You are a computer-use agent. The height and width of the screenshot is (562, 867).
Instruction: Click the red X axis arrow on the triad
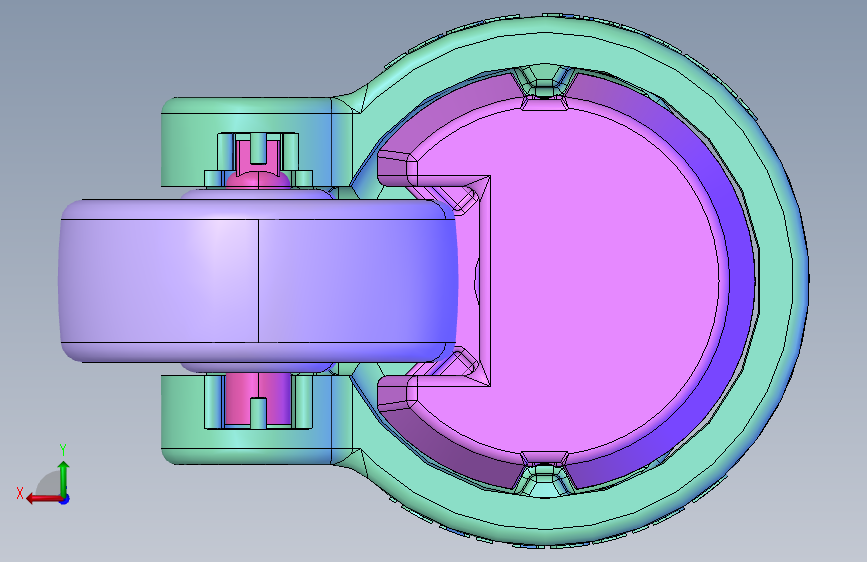(43, 499)
